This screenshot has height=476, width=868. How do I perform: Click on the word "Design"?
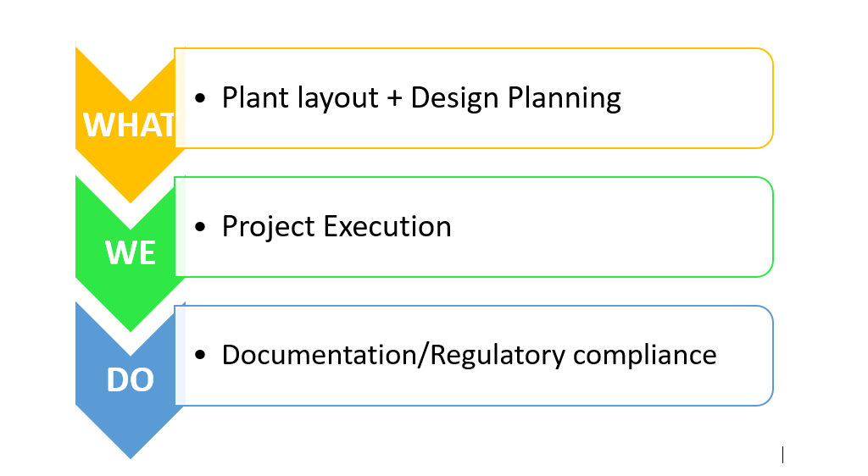point(454,98)
